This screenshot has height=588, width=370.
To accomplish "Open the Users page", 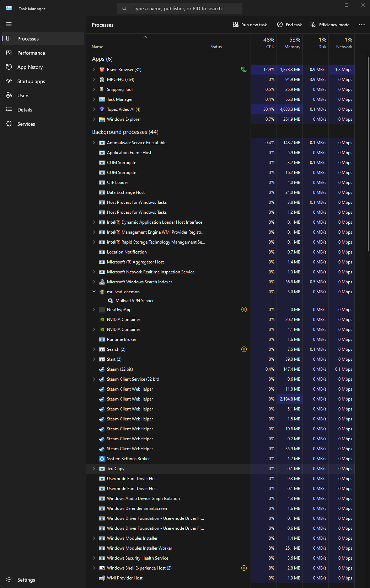I will click(x=43, y=96).
